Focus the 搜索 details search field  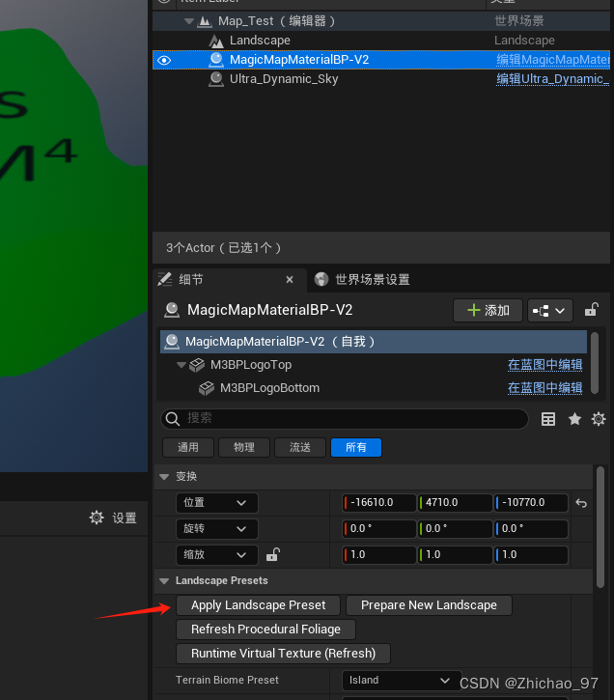point(345,419)
